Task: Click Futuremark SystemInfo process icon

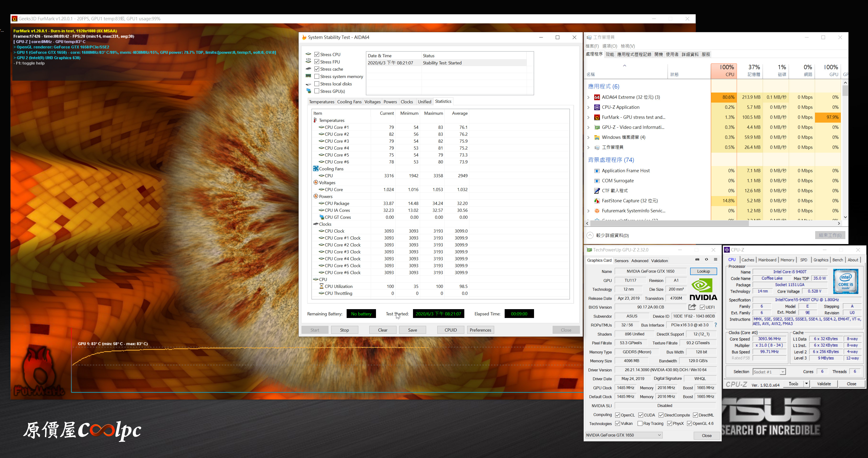Action: pos(597,211)
